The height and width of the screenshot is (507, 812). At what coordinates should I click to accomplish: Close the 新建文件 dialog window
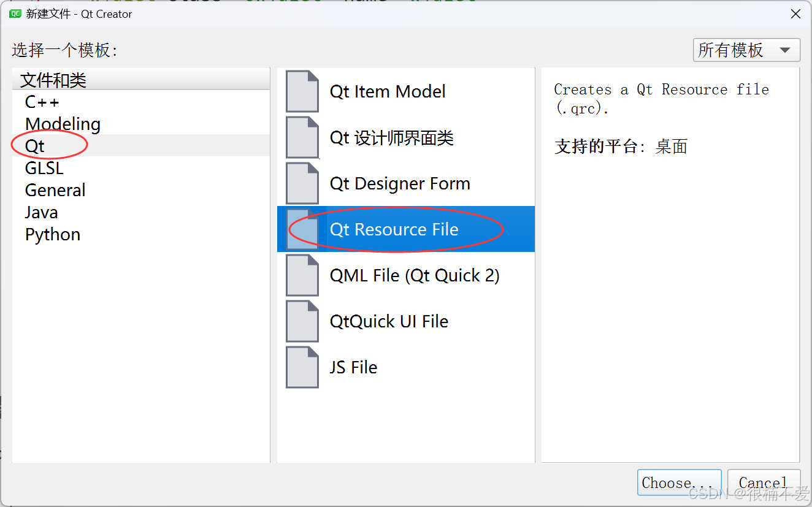[795, 13]
